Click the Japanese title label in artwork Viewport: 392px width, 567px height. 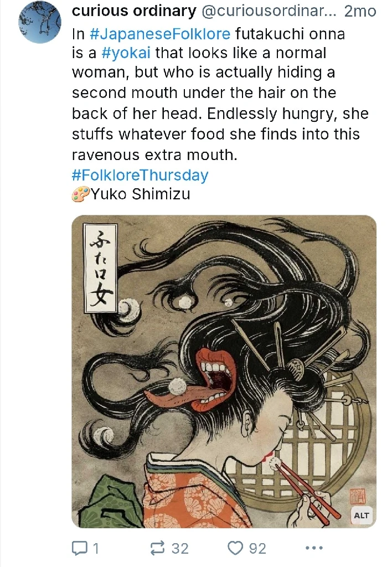(100, 268)
